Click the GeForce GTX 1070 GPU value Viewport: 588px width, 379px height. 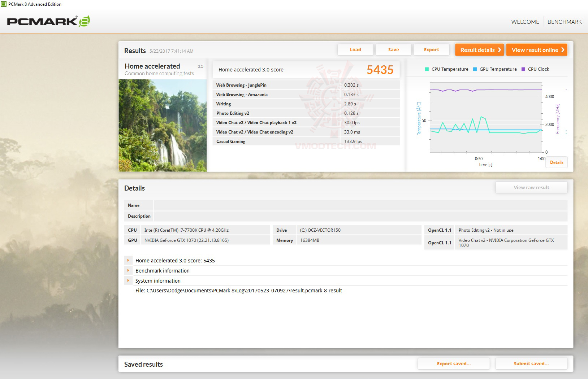coord(186,240)
